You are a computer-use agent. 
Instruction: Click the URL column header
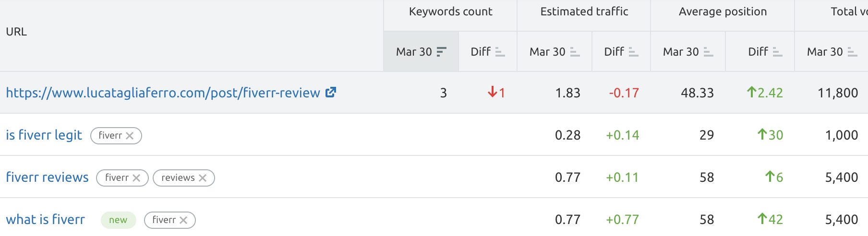[16, 32]
